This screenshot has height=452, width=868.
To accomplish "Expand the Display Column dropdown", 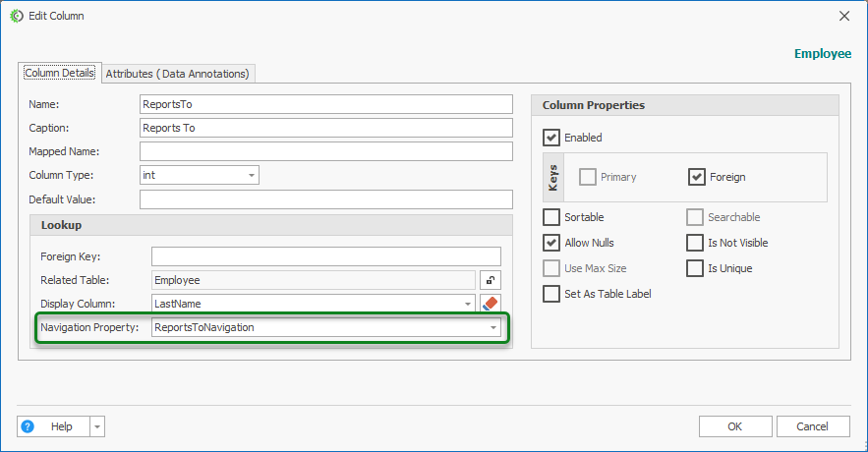I will click(x=467, y=304).
